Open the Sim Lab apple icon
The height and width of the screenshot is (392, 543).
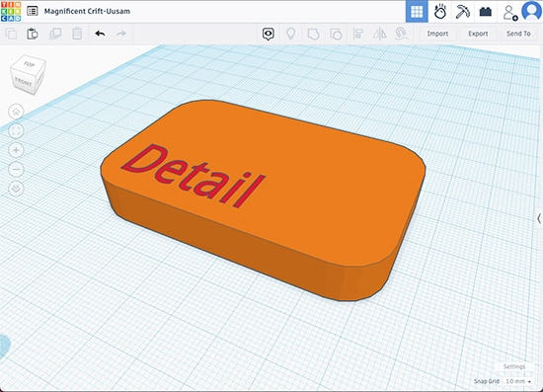pos(439,12)
